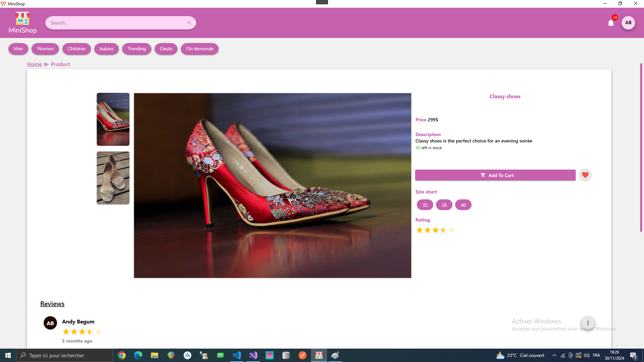644x362 pixels.
Task: Click the Add To Cart button
Action: click(x=495, y=175)
